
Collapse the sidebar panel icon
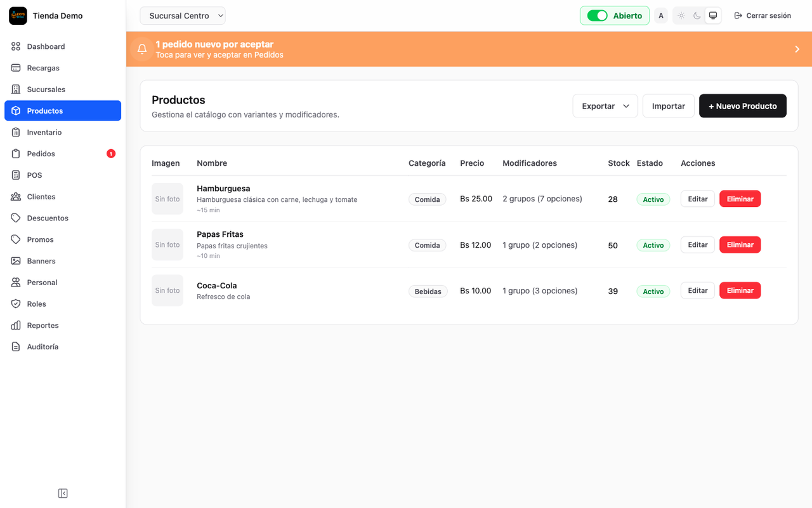63,493
